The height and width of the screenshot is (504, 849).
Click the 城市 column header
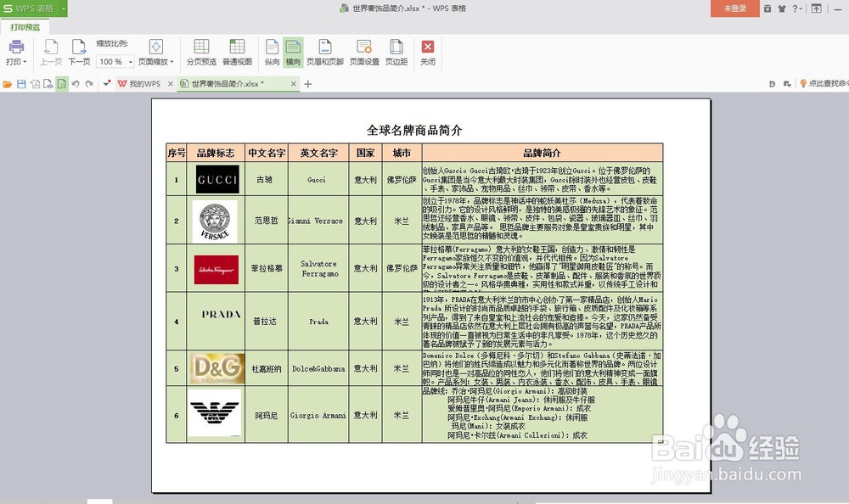(402, 154)
